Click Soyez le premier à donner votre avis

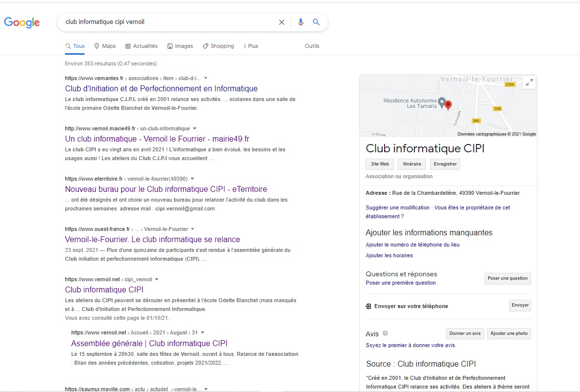tap(411, 346)
